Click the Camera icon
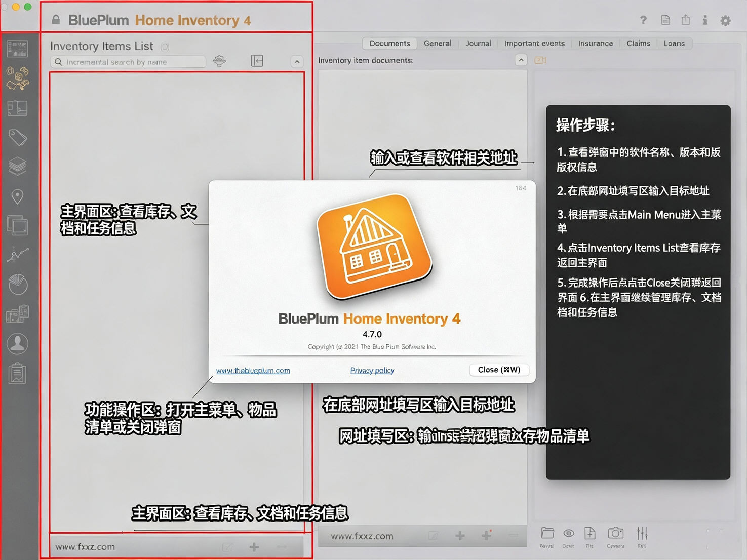This screenshot has width=747, height=560. click(x=615, y=537)
